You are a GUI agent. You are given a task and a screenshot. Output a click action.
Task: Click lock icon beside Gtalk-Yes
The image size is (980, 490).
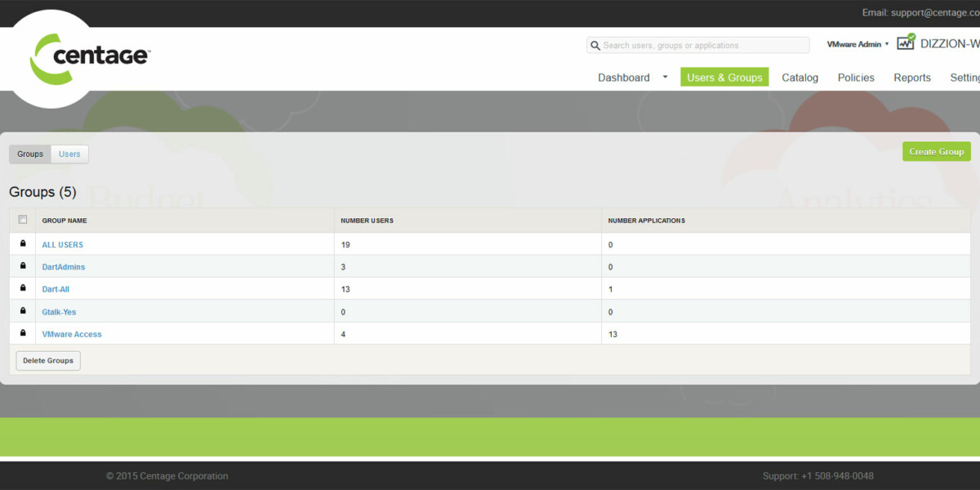coord(23,311)
